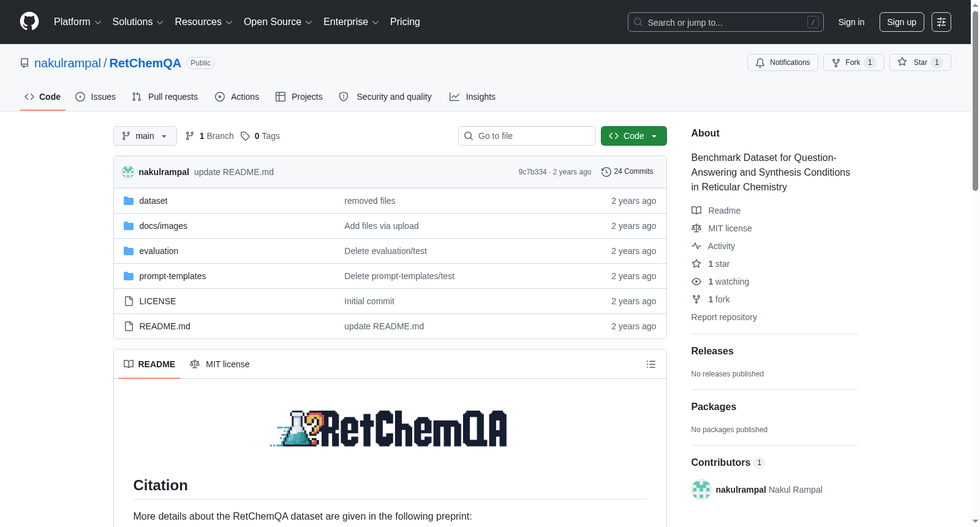Screen dimensions: 980x527
Task: Open the README outline list icon
Action: [651, 364]
